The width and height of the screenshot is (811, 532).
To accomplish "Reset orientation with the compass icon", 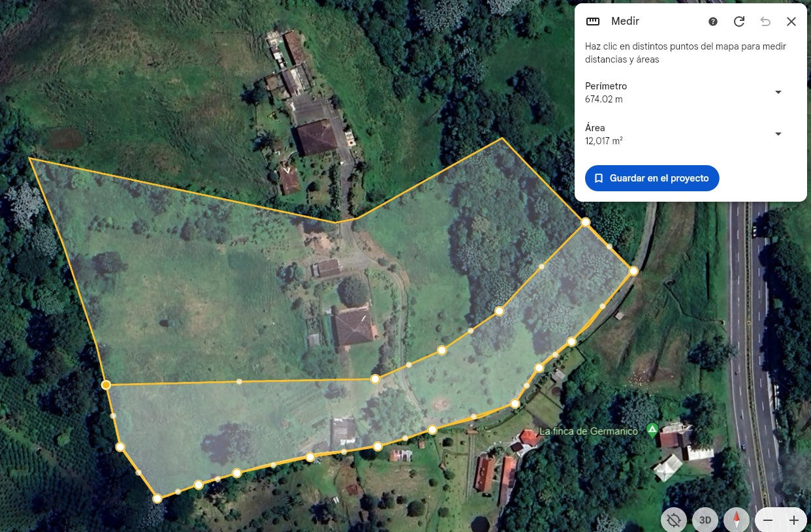I will click(x=737, y=520).
